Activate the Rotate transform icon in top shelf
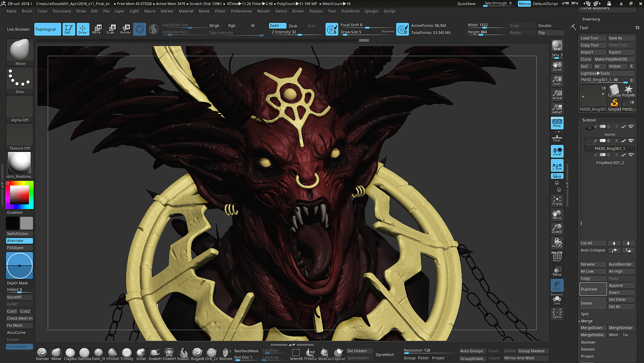Image resolution: width=644 pixels, height=363 pixels. tap(125, 29)
